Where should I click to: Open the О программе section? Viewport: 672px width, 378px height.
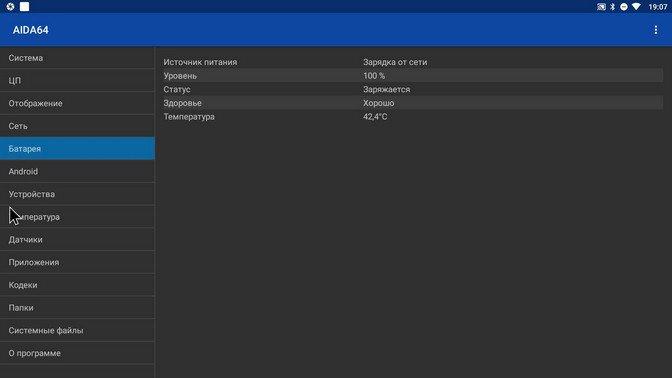click(x=77, y=353)
